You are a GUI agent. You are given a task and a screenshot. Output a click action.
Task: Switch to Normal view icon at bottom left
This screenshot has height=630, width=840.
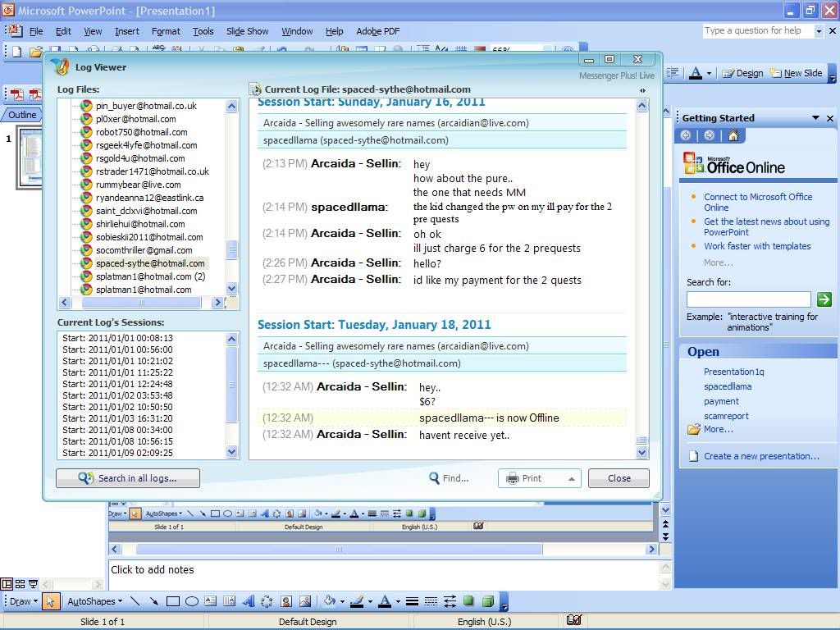click(x=7, y=584)
